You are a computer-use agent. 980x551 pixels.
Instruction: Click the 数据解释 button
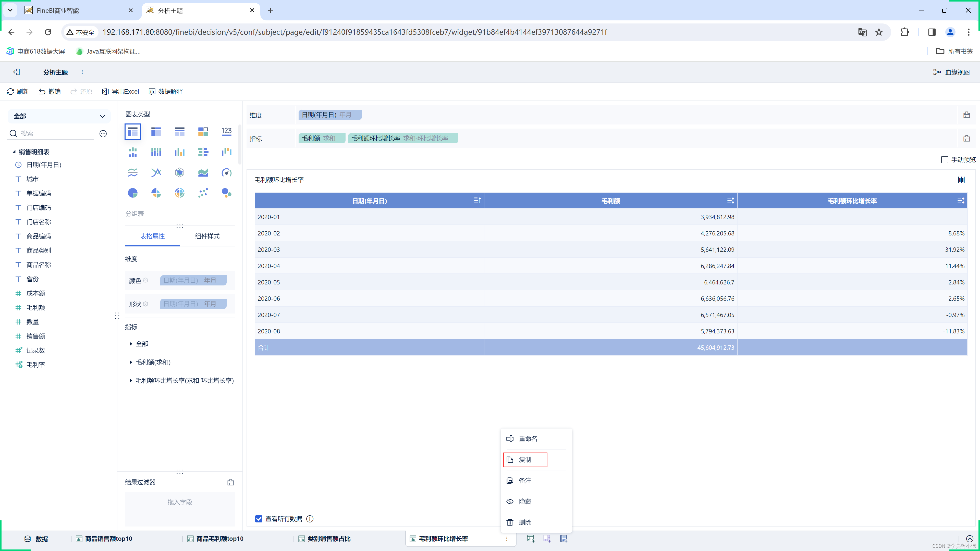tap(166, 92)
